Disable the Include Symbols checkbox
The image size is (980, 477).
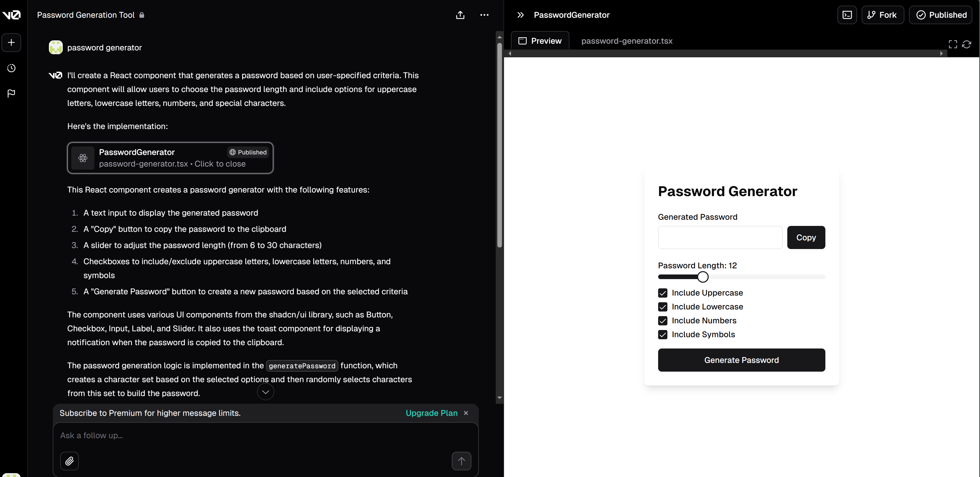[662, 334]
